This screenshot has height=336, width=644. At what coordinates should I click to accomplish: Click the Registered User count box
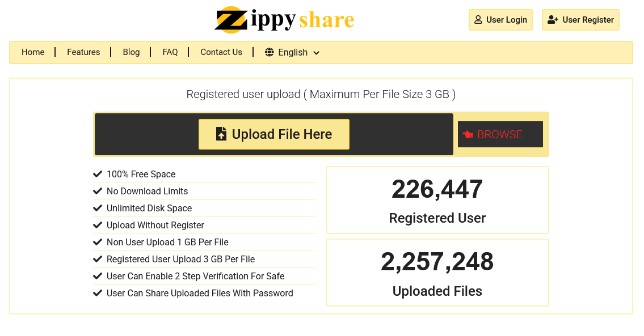click(437, 200)
